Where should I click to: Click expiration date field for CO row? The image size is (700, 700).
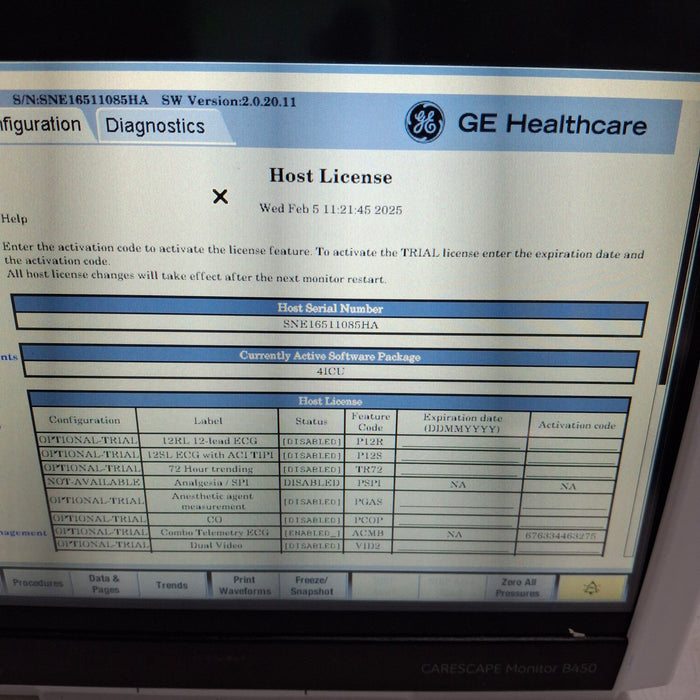point(454,521)
